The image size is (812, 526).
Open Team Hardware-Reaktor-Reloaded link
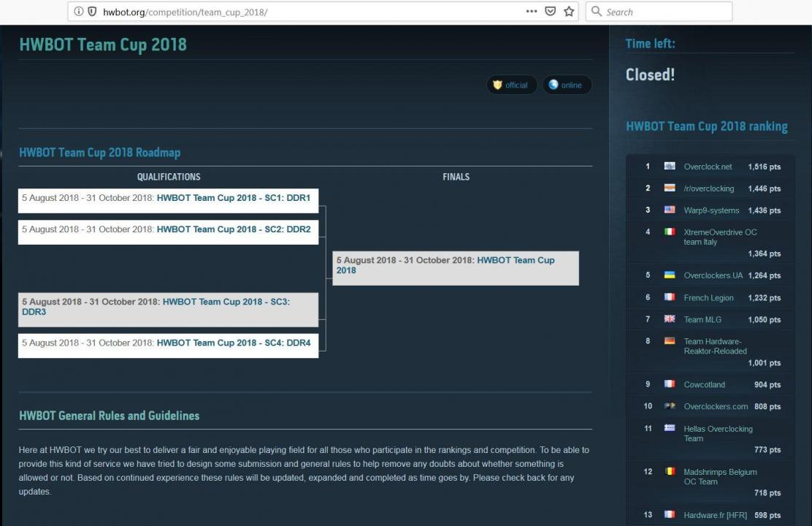click(715, 346)
